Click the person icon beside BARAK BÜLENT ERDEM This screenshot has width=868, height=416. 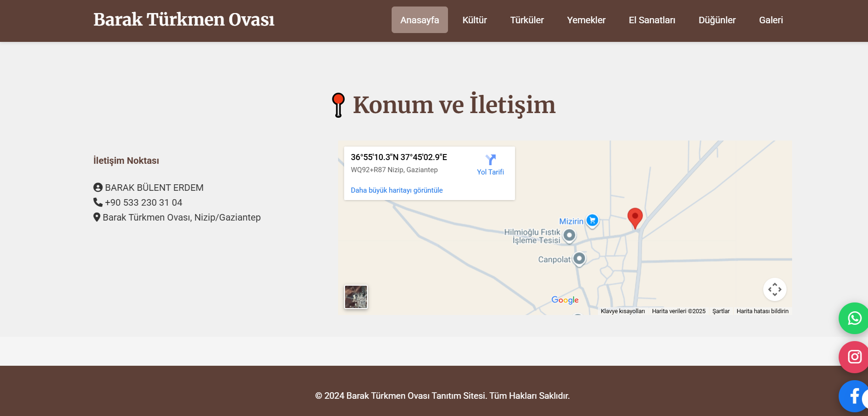pyautogui.click(x=98, y=187)
